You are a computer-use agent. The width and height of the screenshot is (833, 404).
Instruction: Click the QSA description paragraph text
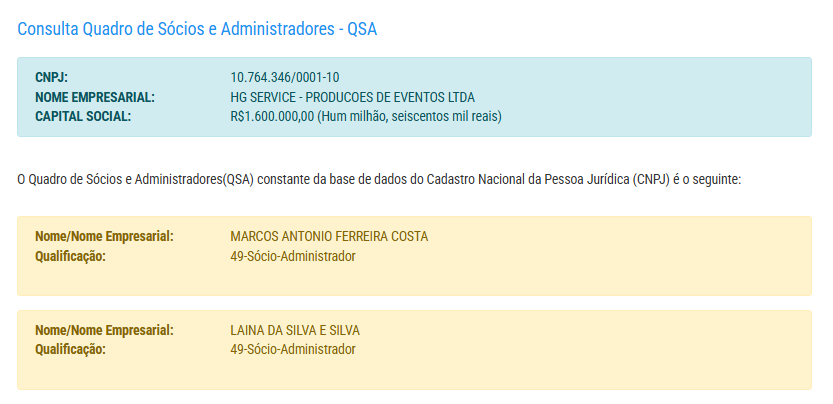point(378,180)
